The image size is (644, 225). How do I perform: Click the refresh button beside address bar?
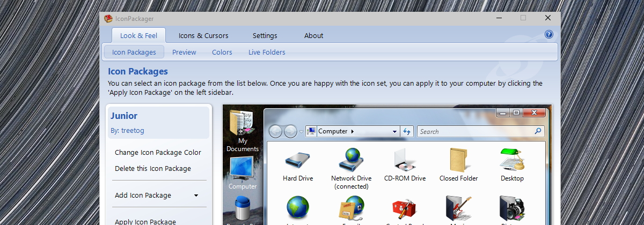point(407,131)
